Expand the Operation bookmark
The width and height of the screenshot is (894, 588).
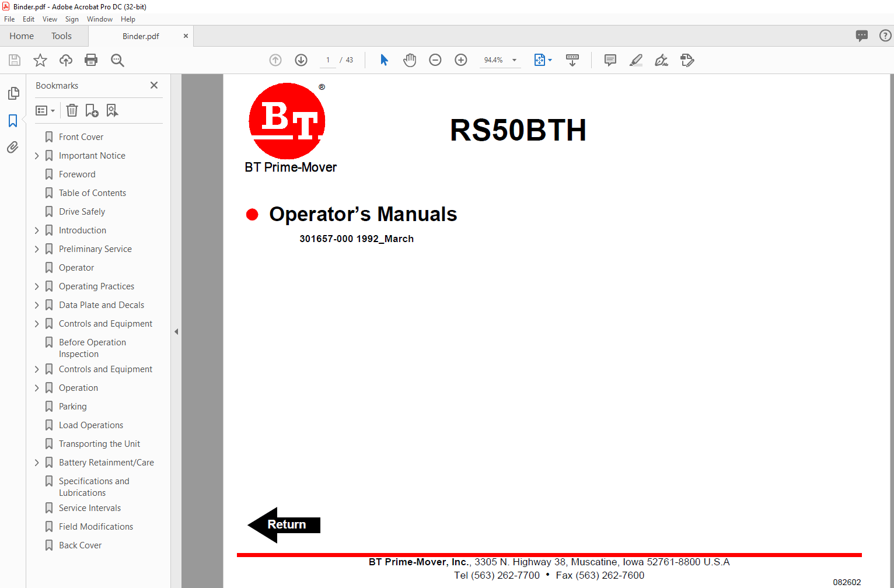[37, 388]
